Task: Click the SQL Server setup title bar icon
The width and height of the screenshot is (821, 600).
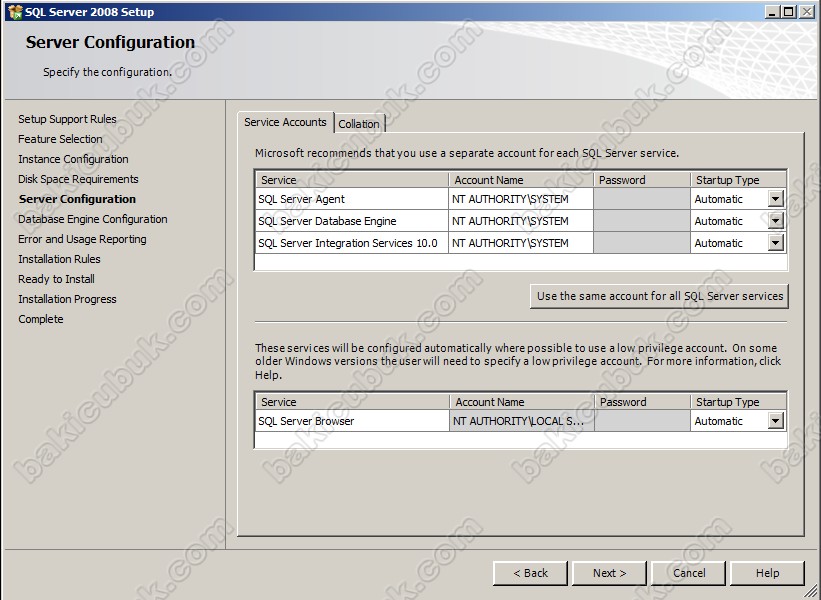Action: 16,12
